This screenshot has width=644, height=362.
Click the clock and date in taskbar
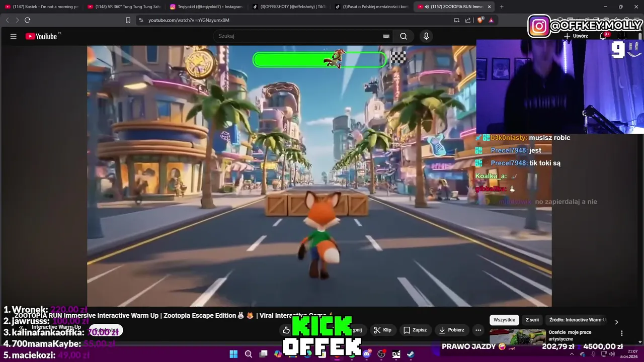click(629, 354)
